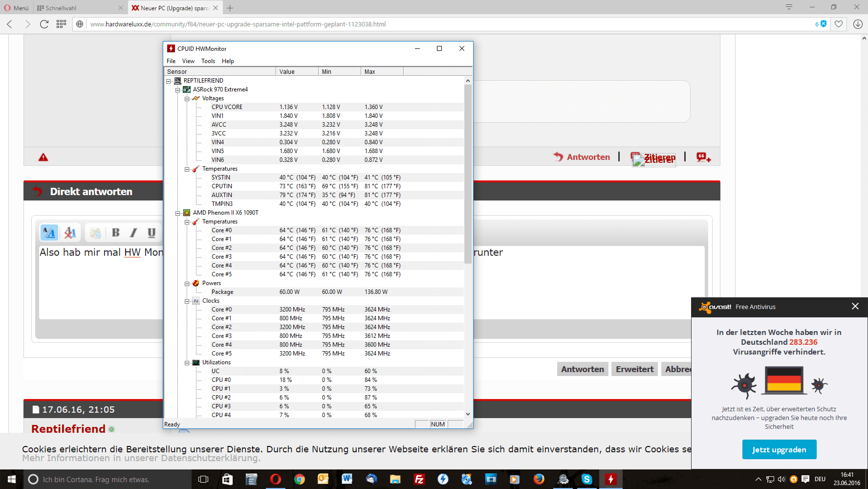868x489 pixels.
Task: Open HWMonitor Tools menu
Action: point(208,61)
